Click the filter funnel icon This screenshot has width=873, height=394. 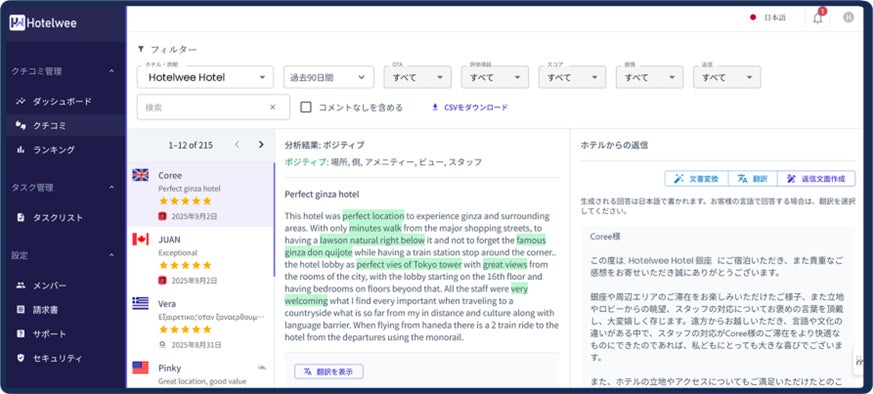[x=141, y=49]
